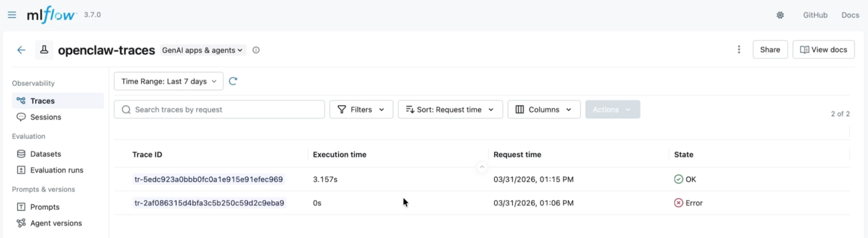Toggle the dark theme sun icon
Screen dimensions: 868x238
coord(780,15)
